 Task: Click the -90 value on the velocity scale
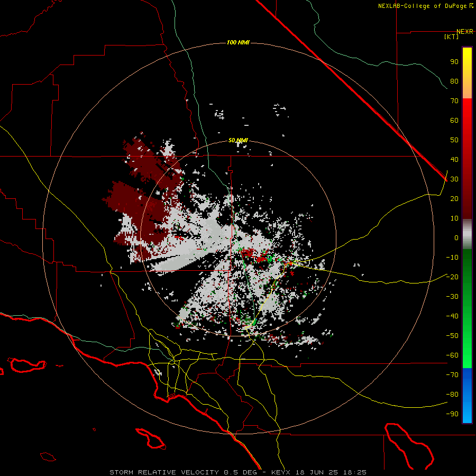[452, 414]
